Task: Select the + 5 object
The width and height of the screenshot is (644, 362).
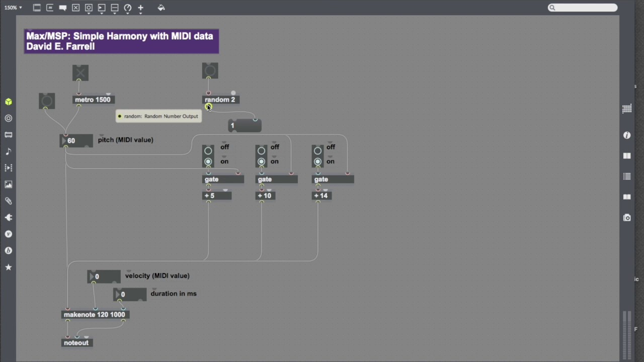Action: click(x=217, y=196)
